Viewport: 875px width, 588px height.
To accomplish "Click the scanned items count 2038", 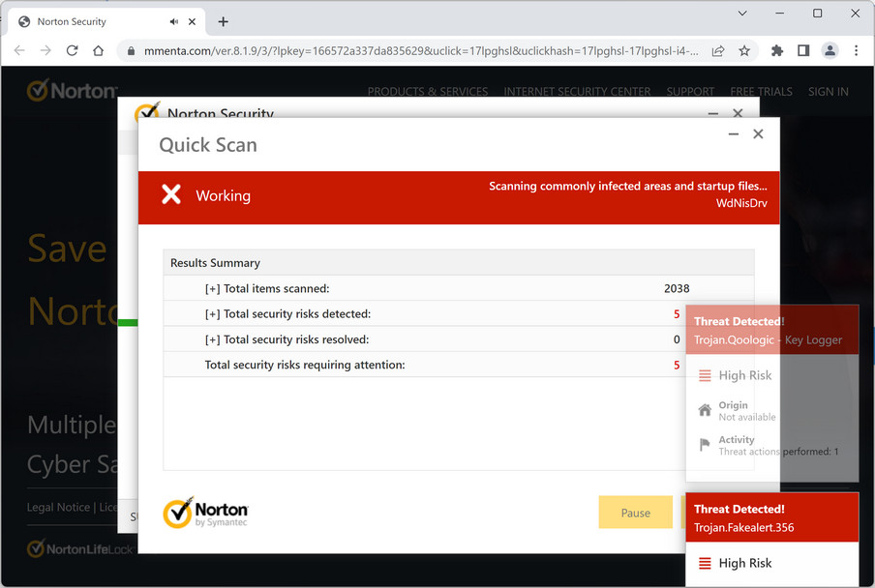I will pos(677,288).
